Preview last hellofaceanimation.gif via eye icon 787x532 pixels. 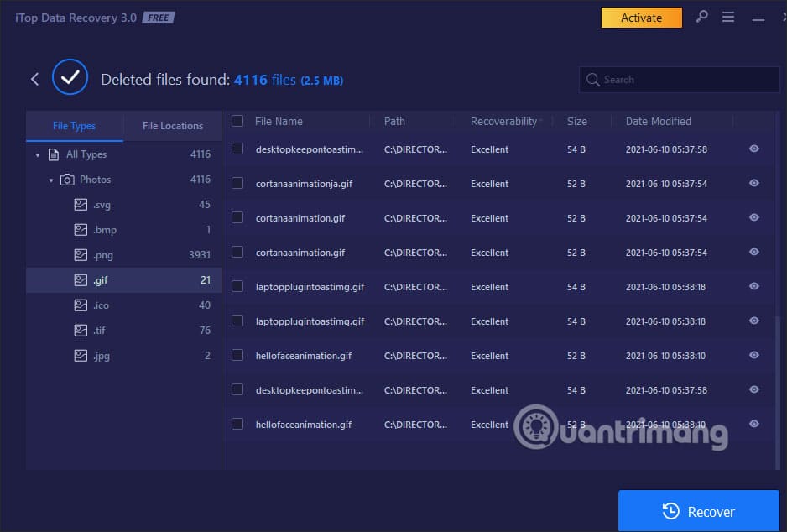pos(754,424)
